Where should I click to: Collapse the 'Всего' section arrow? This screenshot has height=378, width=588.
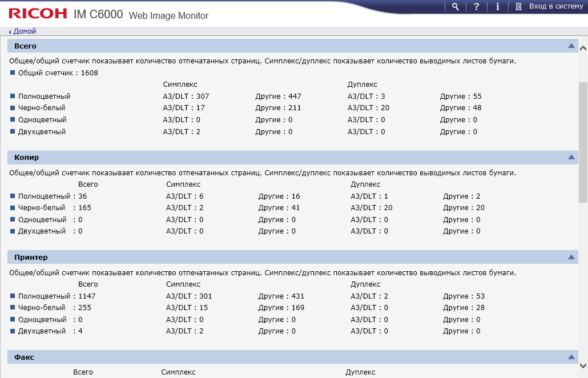point(571,46)
